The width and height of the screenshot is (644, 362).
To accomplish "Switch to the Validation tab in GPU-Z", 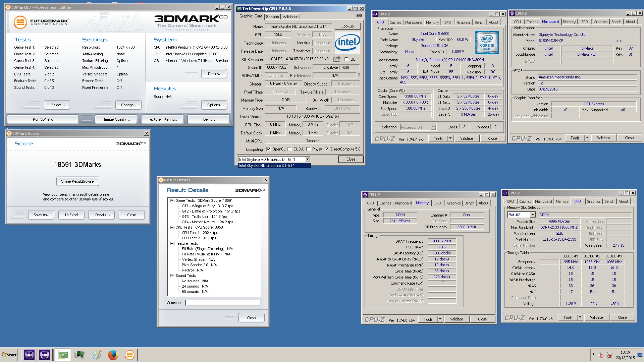I will (x=290, y=17).
